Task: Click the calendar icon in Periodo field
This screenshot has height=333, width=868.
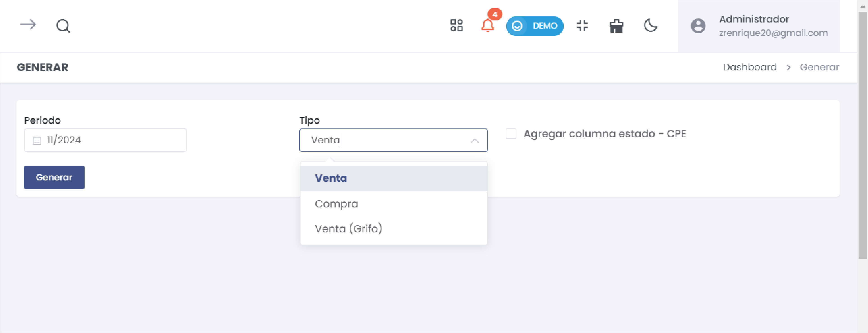Action: pyautogui.click(x=37, y=140)
